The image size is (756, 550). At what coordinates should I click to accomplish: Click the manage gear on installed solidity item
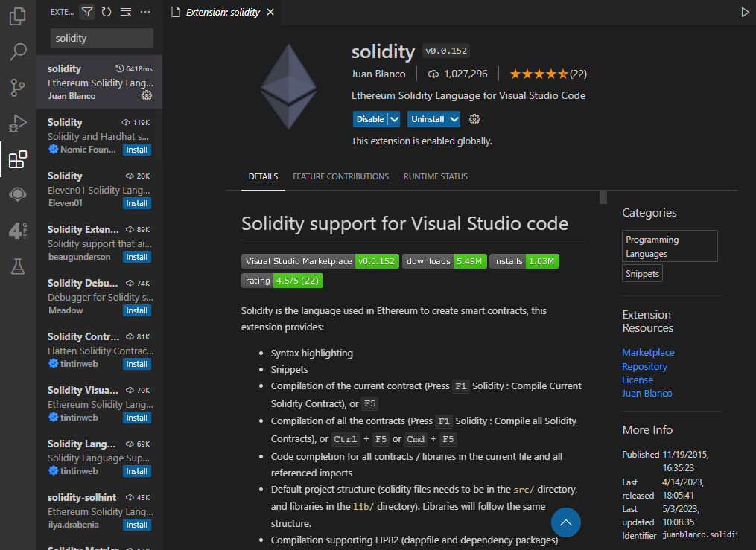click(147, 95)
